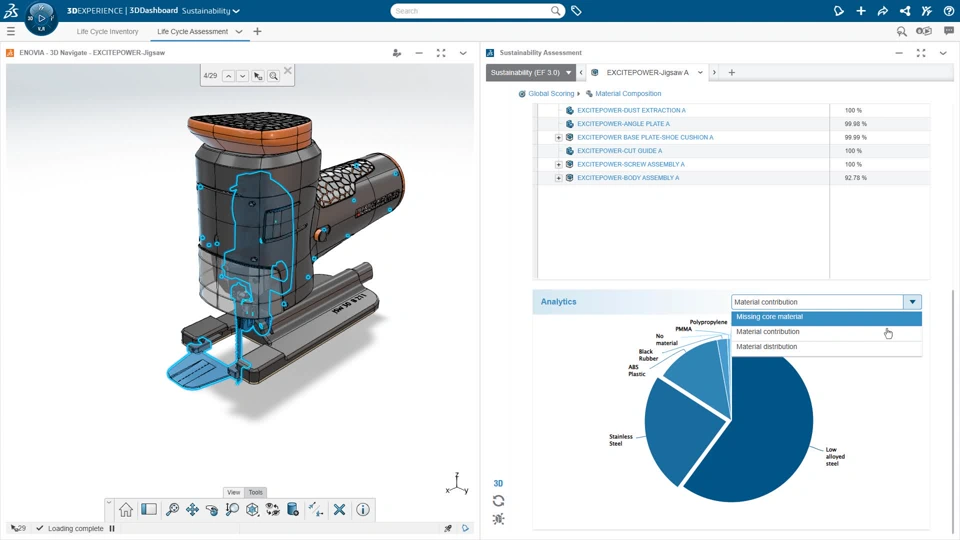Select the rotate hand tool
This screenshot has width=960, height=540.
pyautogui.click(x=212, y=509)
